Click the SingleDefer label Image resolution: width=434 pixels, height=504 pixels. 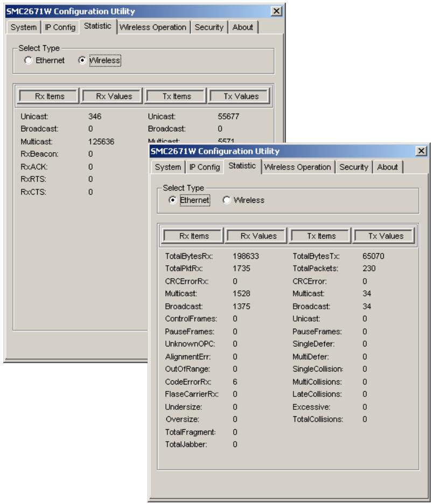tap(313, 344)
